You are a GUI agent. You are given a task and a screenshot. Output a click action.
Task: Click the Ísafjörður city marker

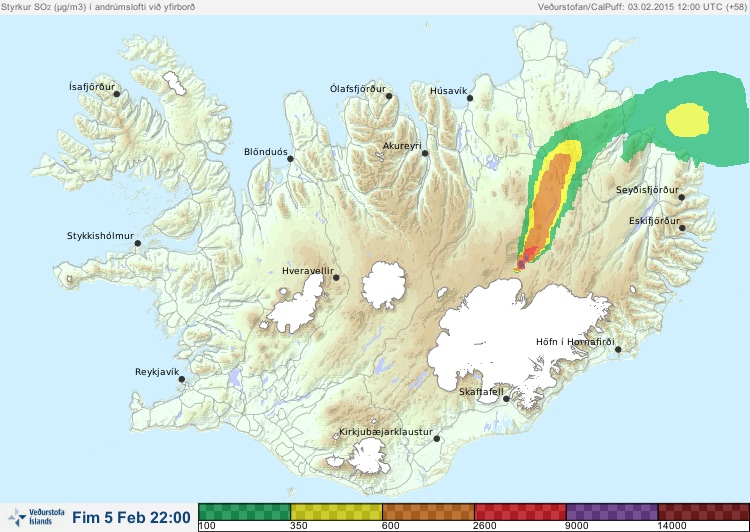pyautogui.click(x=117, y=94)
